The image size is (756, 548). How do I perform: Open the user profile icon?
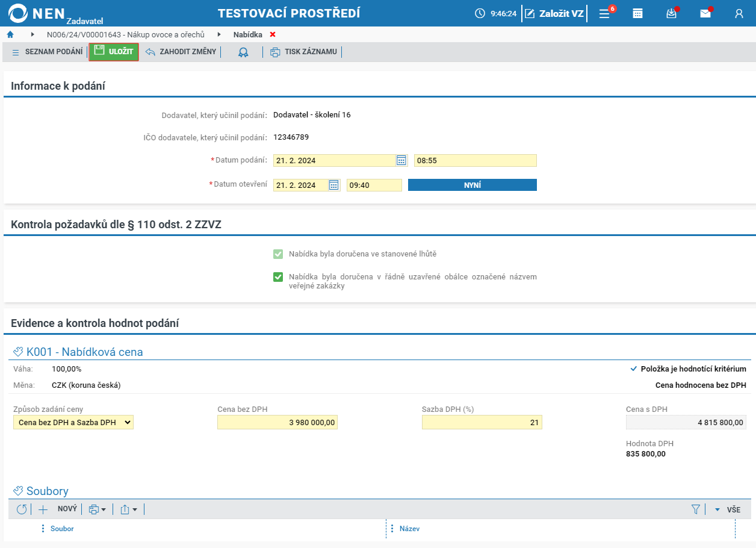739,13
